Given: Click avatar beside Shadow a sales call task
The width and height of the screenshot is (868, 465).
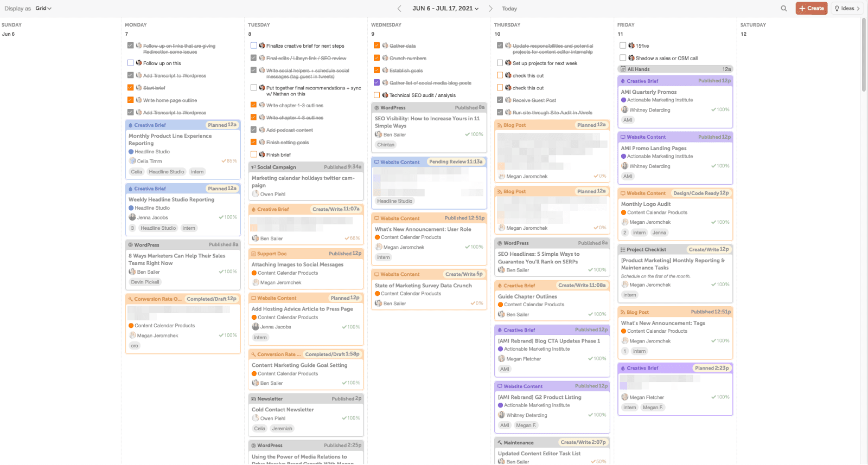Looking at the screenshot, I should (631, 58).
